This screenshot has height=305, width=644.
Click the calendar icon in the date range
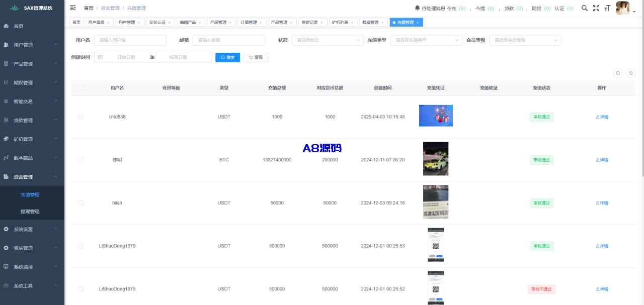[100, 57]
